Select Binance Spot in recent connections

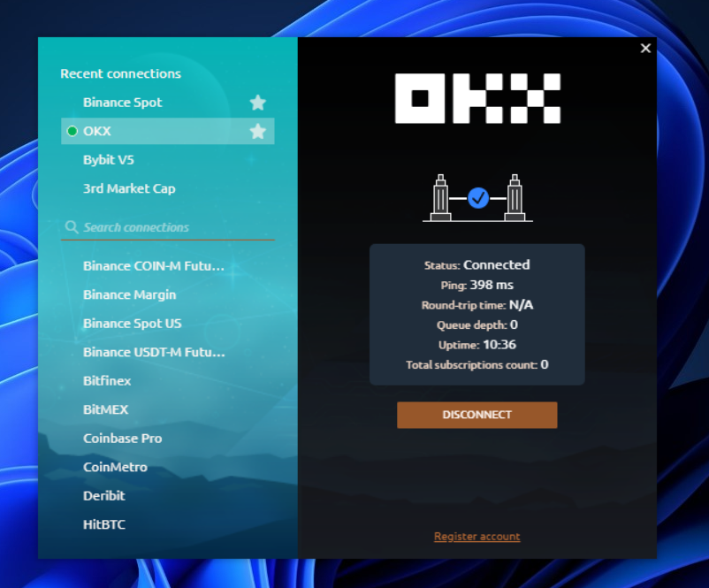(x=123, y=103)
